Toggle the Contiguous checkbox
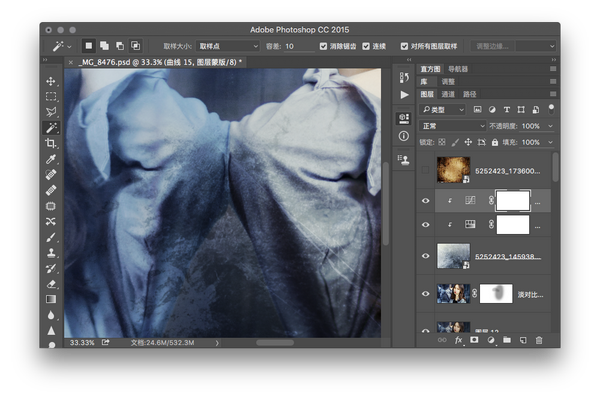 [366, 46]
